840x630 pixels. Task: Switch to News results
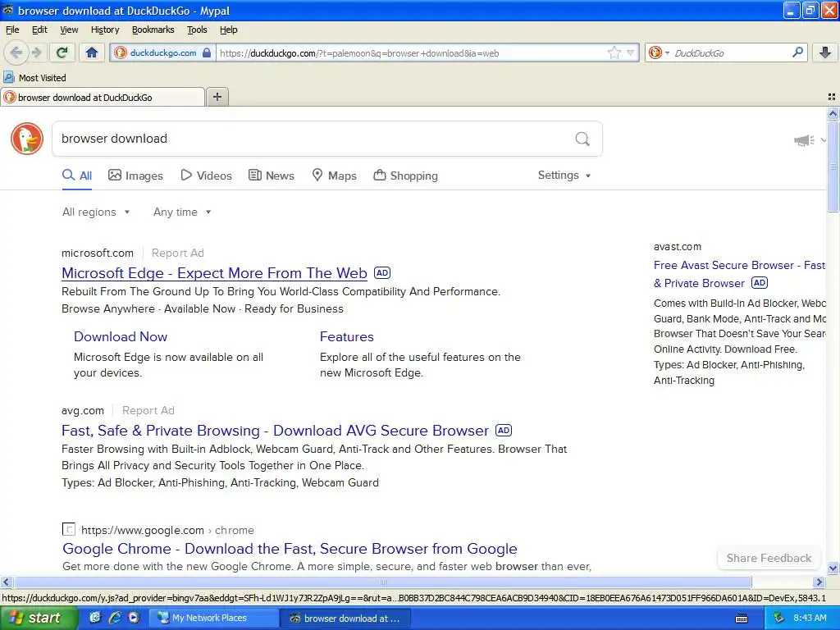tap(272, 176)
